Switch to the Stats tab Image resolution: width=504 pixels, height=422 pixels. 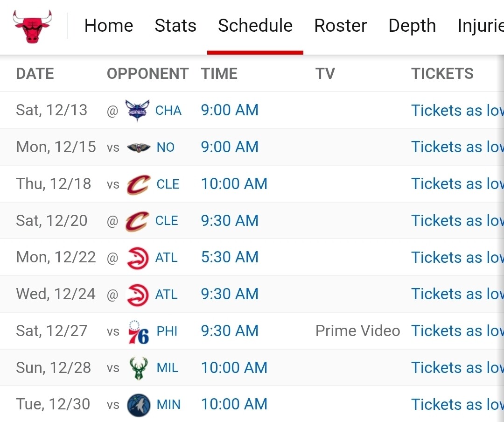point(175,26)
